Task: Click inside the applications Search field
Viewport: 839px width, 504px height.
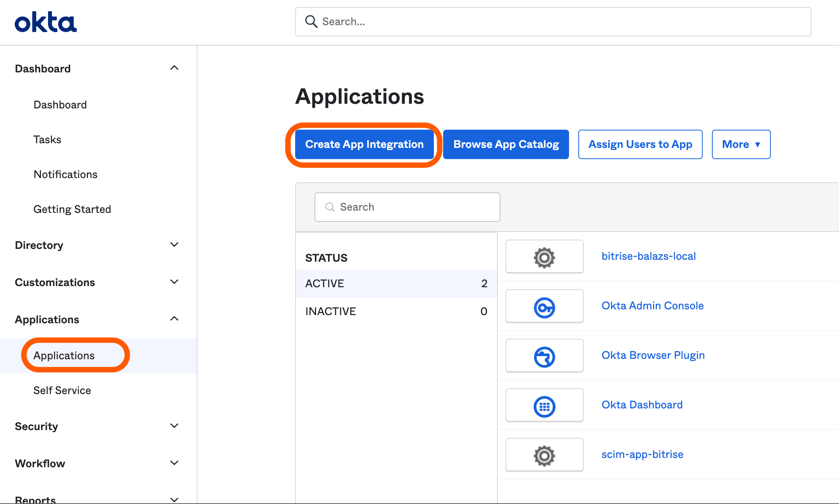Action: [407, 207]
